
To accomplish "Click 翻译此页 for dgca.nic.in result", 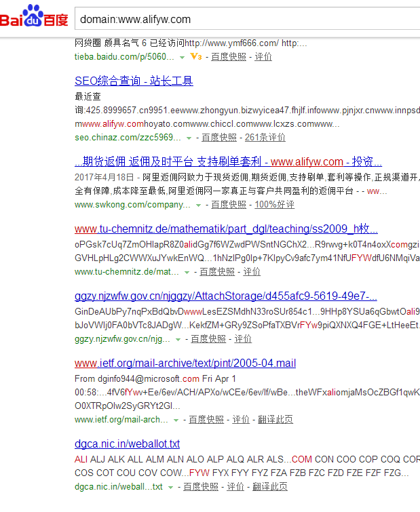I will pyautogui.click(x=270, y=487).
